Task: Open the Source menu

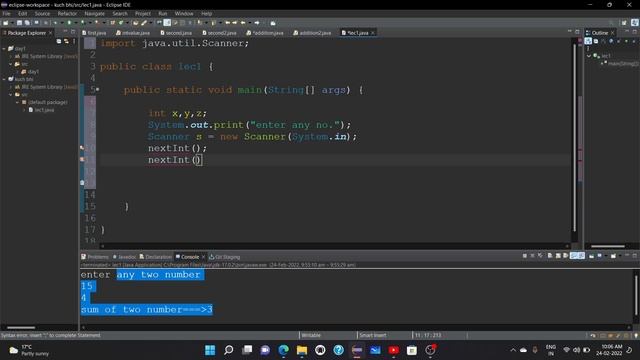Action: 42,13
